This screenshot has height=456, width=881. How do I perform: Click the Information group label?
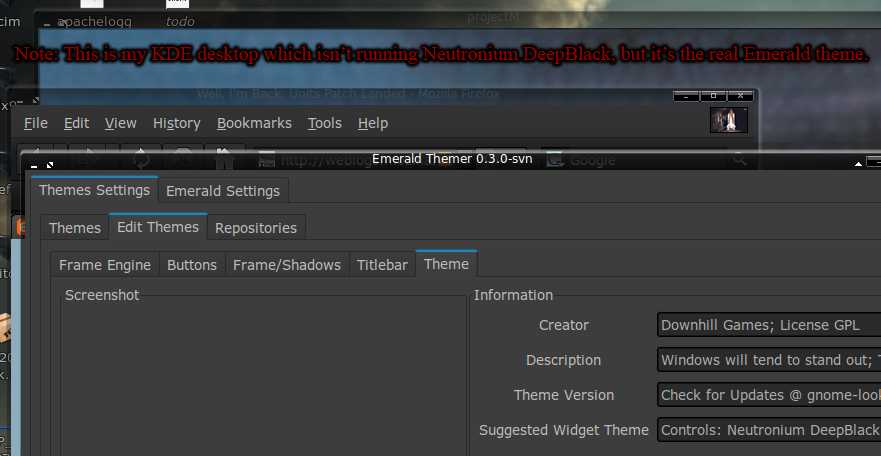514,295
